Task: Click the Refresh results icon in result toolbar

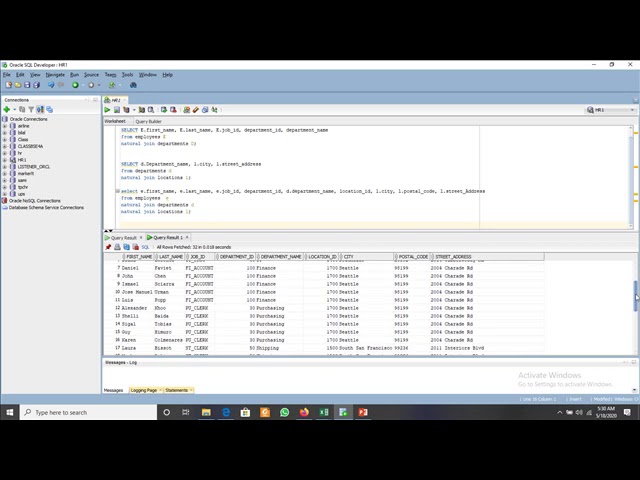Action: (x=127, y=247)
